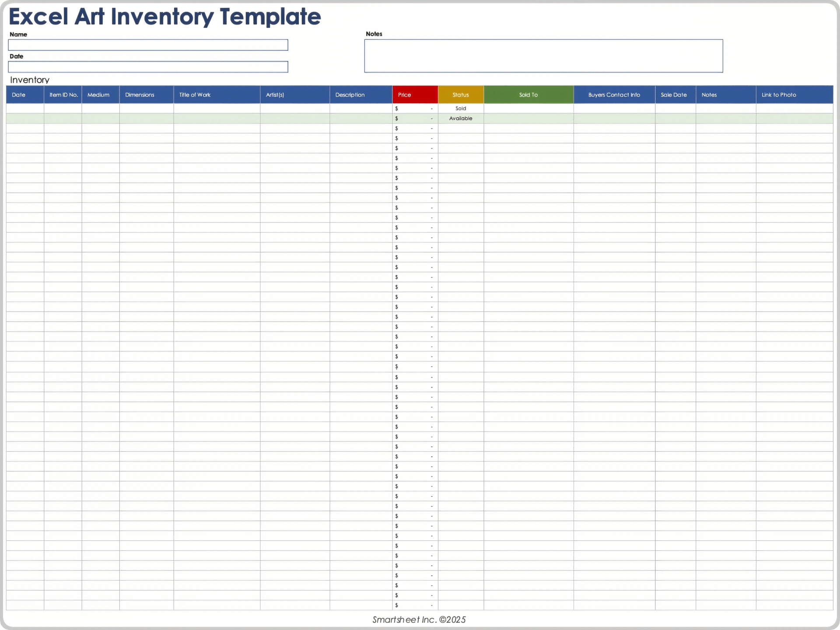The width and height of the screenshot is (840, 630).
Task: Click inside the large Notes box
Action: [543, 56]
